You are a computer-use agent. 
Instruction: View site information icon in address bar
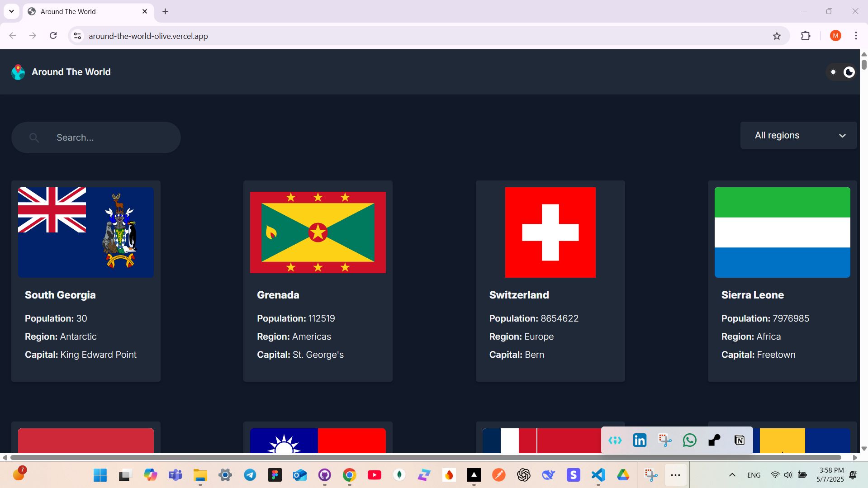click(x=77, y=36)
